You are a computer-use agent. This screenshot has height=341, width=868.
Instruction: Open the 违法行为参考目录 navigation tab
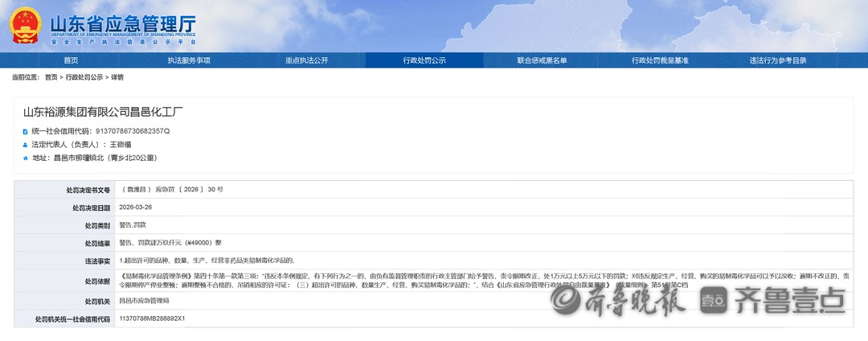point(777,60)
